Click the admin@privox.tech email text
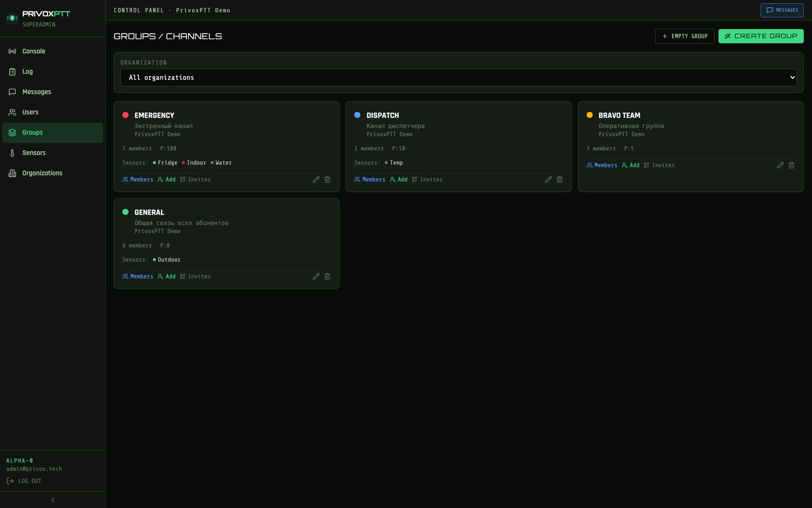Image resolution: width=812 pixels, height=508 pixels. click(x=34, y=469)
